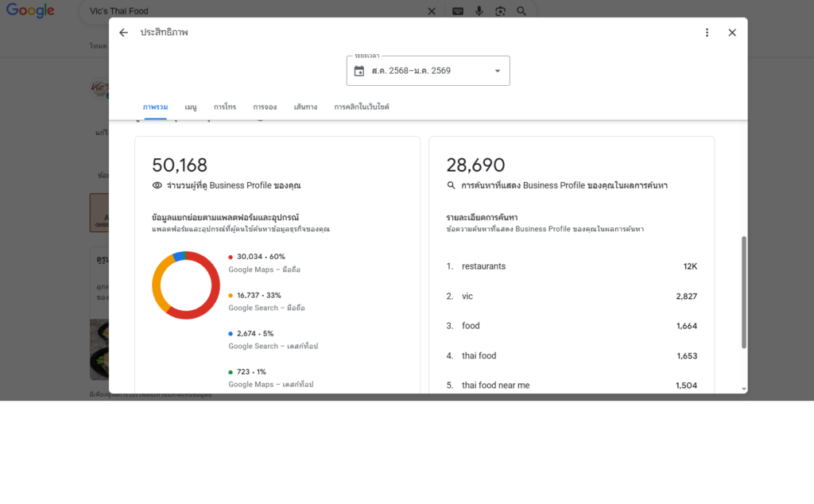Open the date range dropdown ส.ค. 2568-ม.ค. 2569

(x=428, y=71)
